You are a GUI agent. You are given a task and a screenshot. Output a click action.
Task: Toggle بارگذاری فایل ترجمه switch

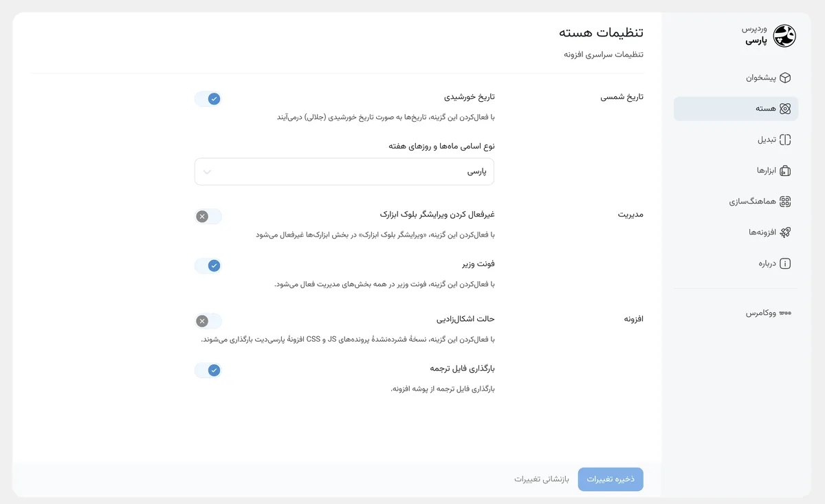(x=208, y=371)
